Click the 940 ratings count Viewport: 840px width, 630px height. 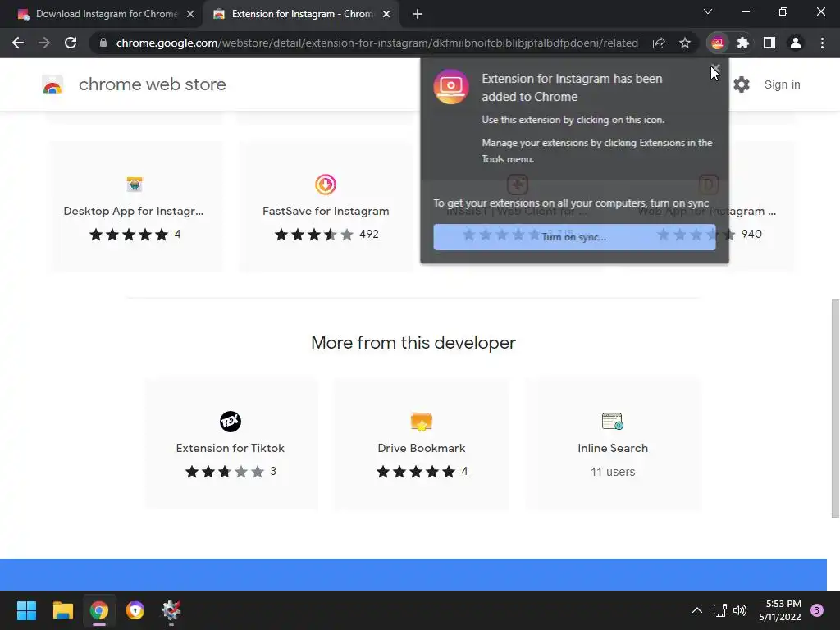751,234
